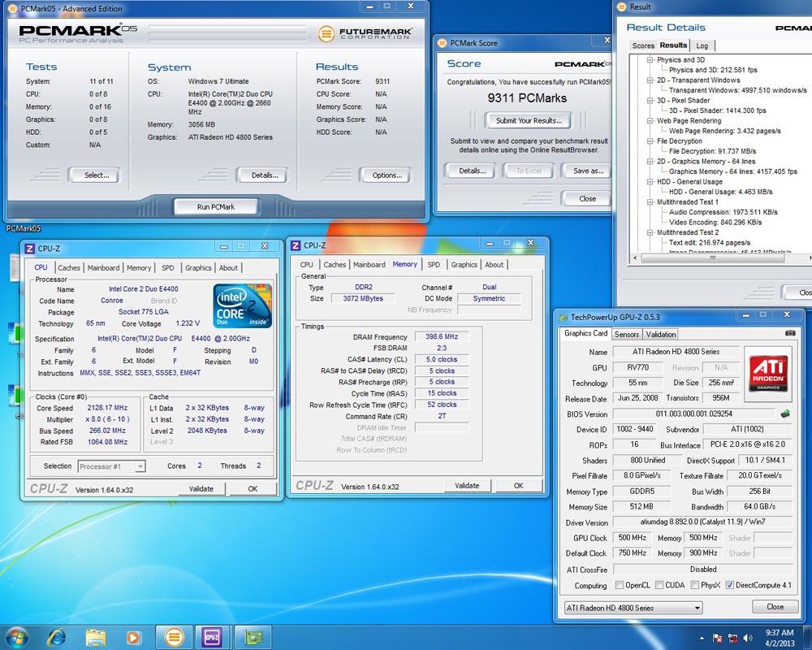812x650 pixels.
Task: Switch to the Scores tab in Result Details
Action: pos(643,45)
